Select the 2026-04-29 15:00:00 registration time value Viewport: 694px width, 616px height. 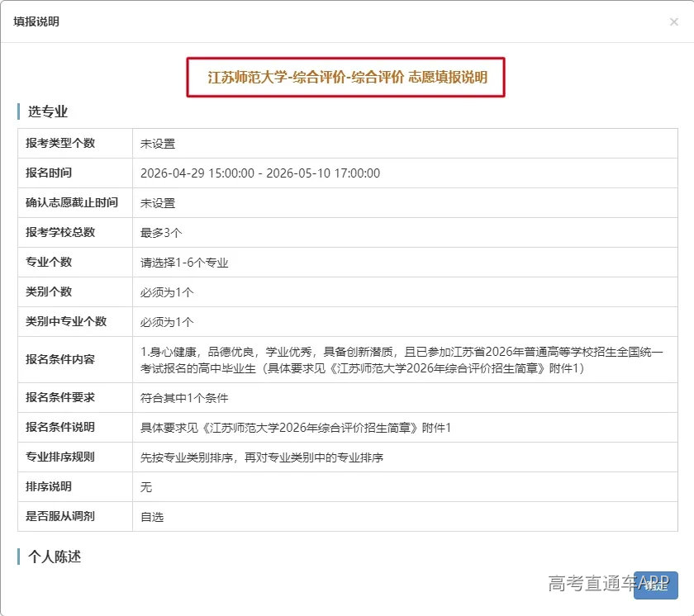pyautogui.click(x=260, y=173)
